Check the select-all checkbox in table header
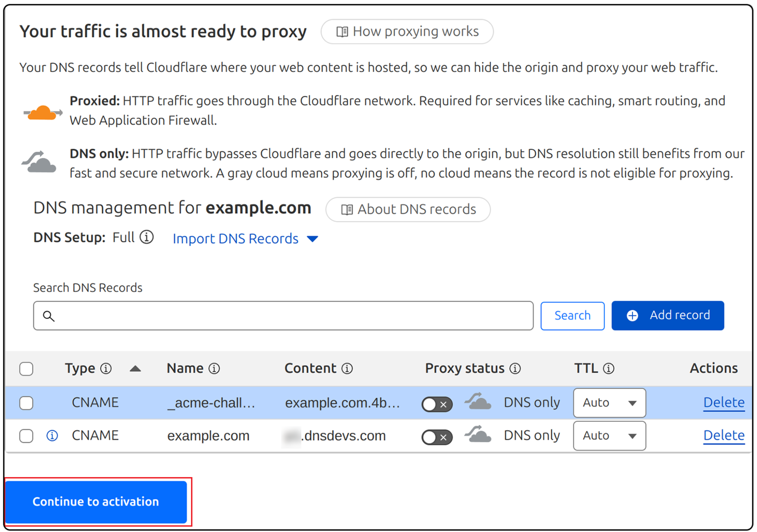This screenshot has width=757, height=532. click(x=26, y=369)
